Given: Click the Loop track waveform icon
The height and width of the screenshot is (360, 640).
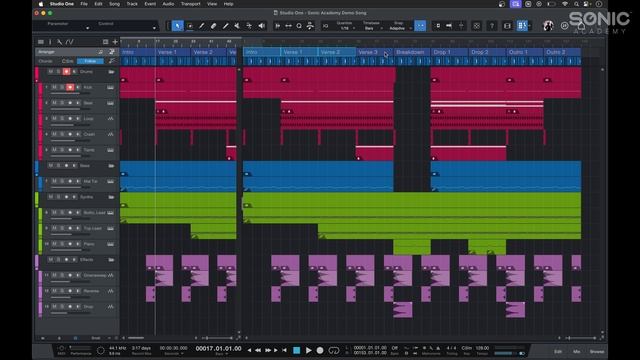Looking at the screenshot, I should point(111,119).
